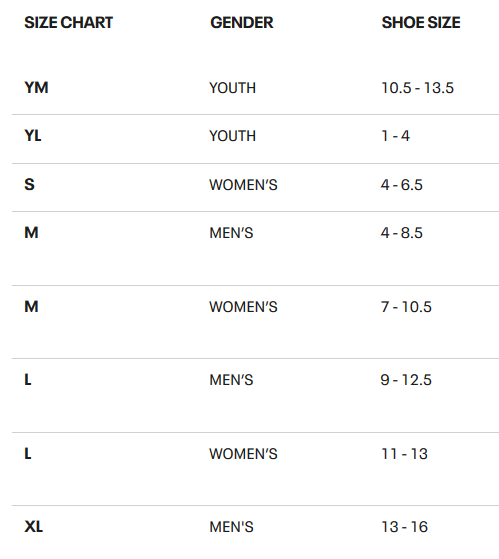Click YOUTH gender in the YM row

point(232,88)
